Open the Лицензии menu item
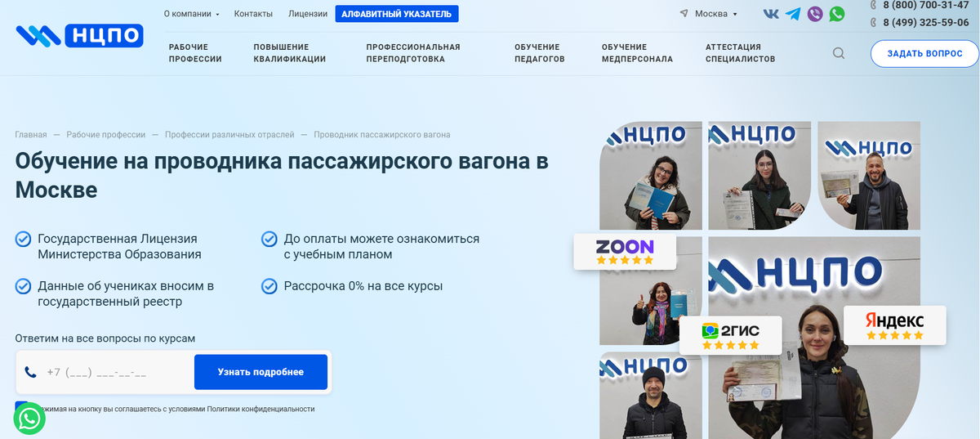 (308, 14)
